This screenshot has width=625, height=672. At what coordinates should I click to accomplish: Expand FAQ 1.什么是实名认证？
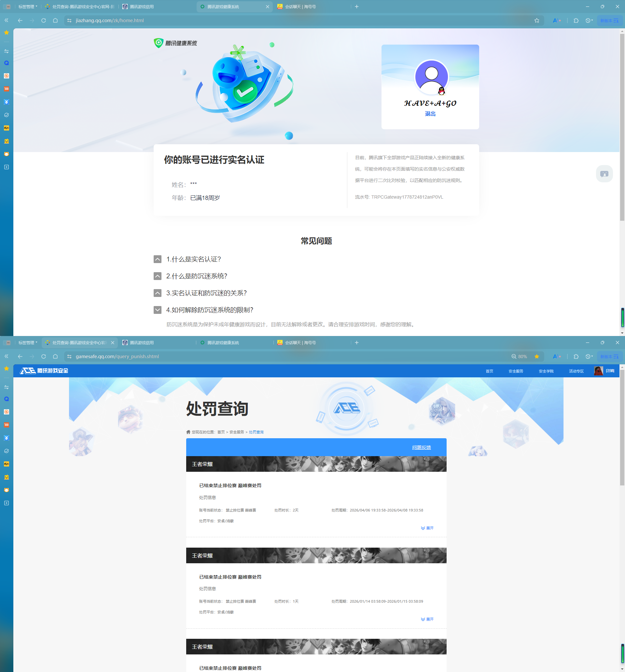tap(158, 259)
